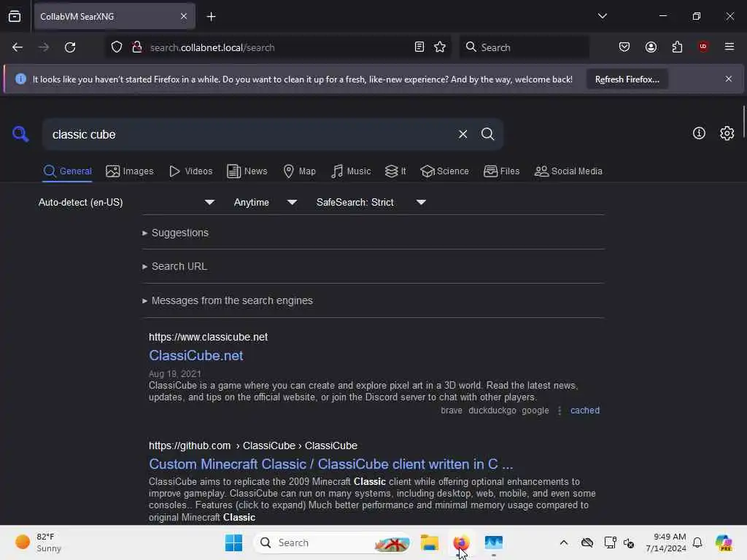
Task: Switch to the Social Media tab
Action: coord(568,171)
